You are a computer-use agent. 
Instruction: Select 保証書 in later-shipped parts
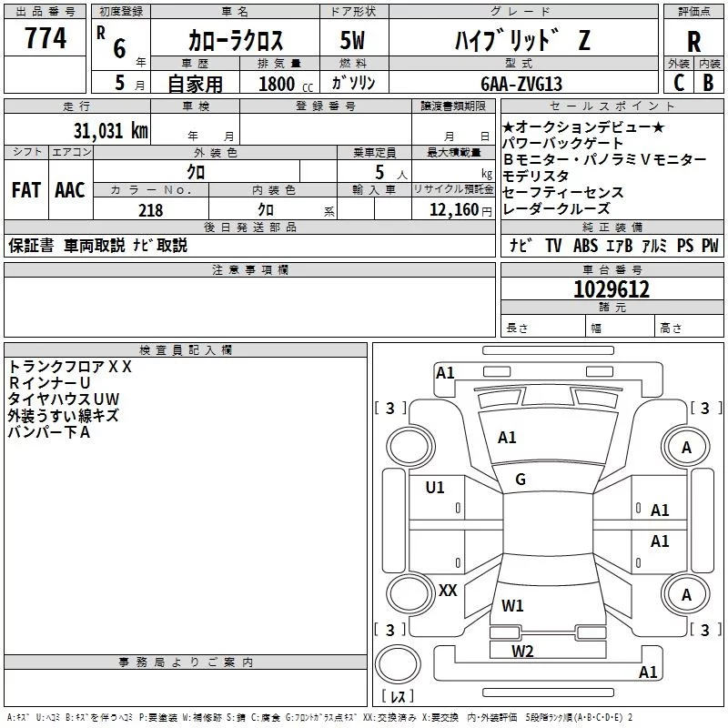tap(31, 245)
